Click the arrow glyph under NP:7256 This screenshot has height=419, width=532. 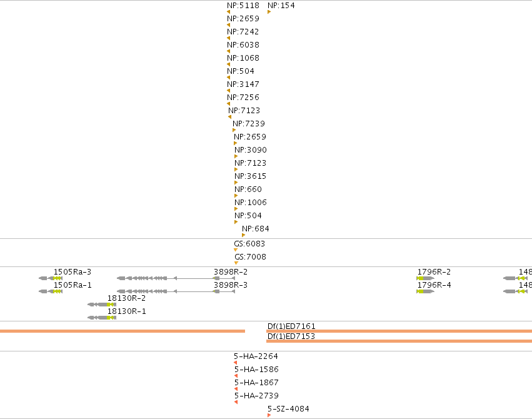pyautogui.click(x=228, y=104)
